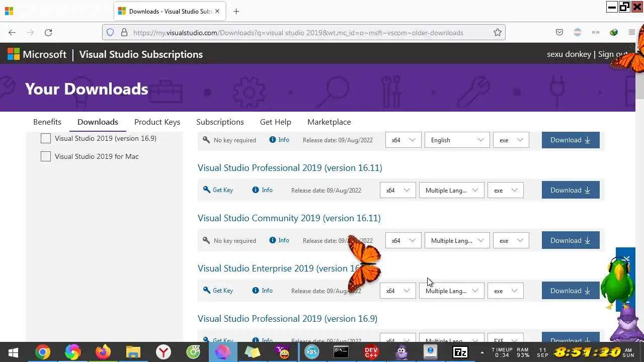Open architecture dropdown in the English language row
This screenshot has height=362, width=644.
click(403, 140)
